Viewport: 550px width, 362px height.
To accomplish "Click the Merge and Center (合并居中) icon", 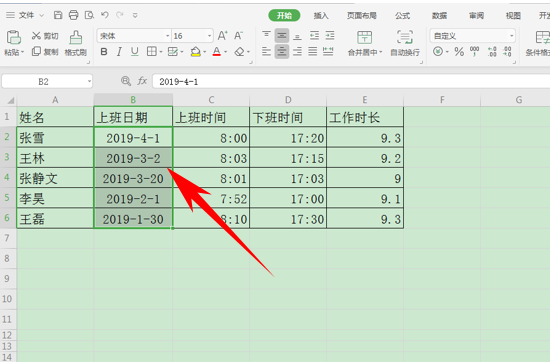I will point(364,43).
